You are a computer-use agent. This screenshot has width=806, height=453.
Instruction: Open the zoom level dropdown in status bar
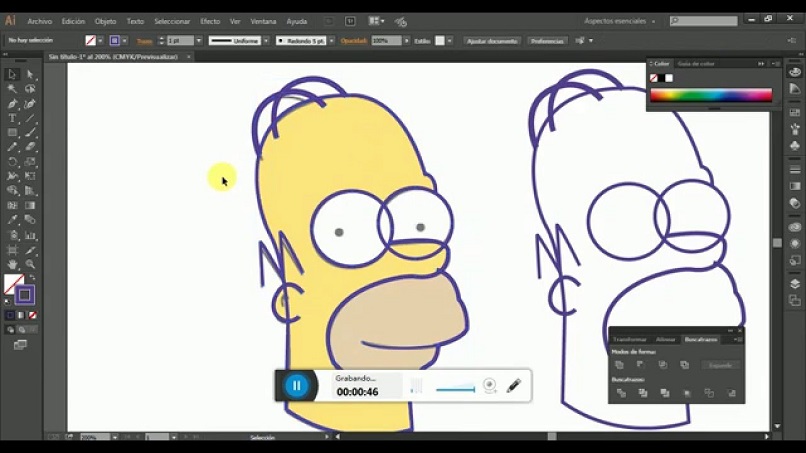tap(115, 437)
